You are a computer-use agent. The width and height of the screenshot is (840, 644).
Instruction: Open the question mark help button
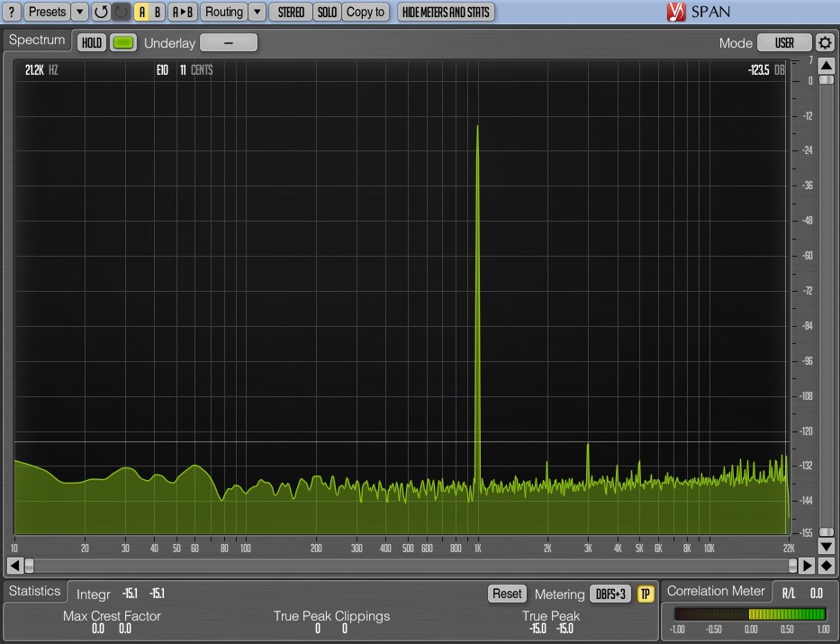click(11, 12)
